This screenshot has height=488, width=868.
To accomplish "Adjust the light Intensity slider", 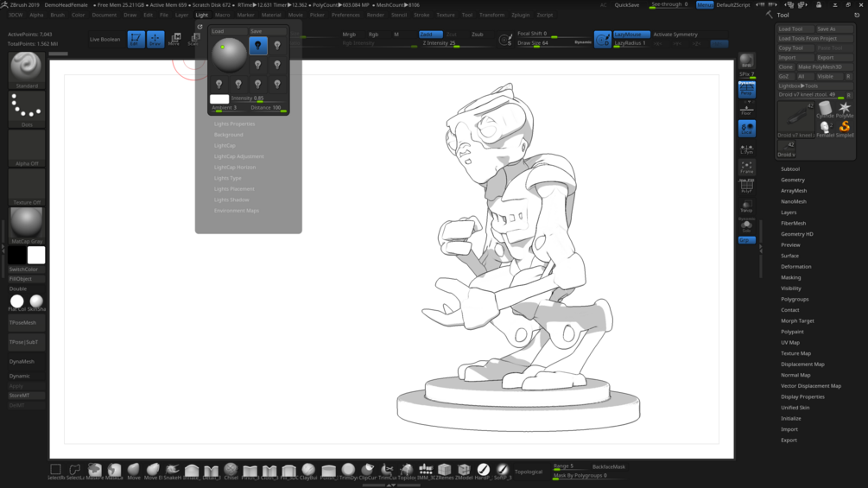I will 258,98.
